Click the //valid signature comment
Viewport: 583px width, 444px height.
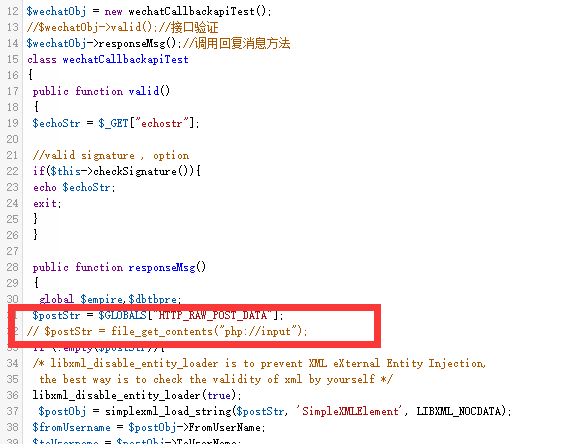[110, 155]
